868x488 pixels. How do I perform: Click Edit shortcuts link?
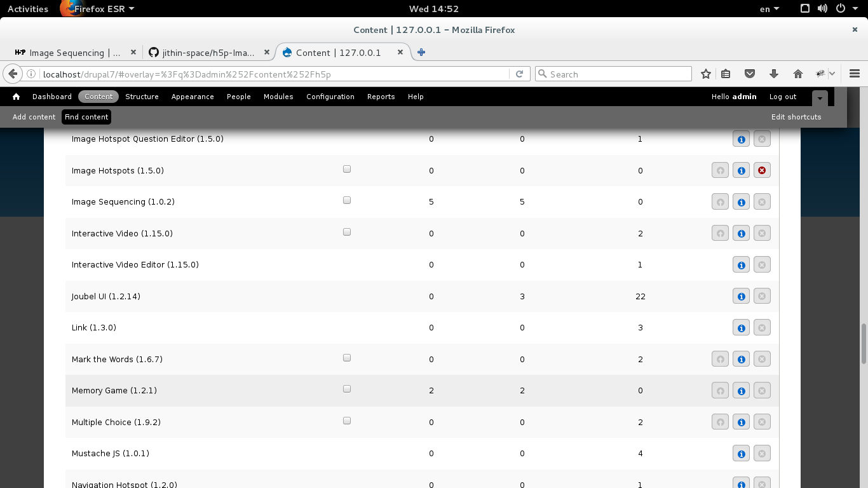796,117
